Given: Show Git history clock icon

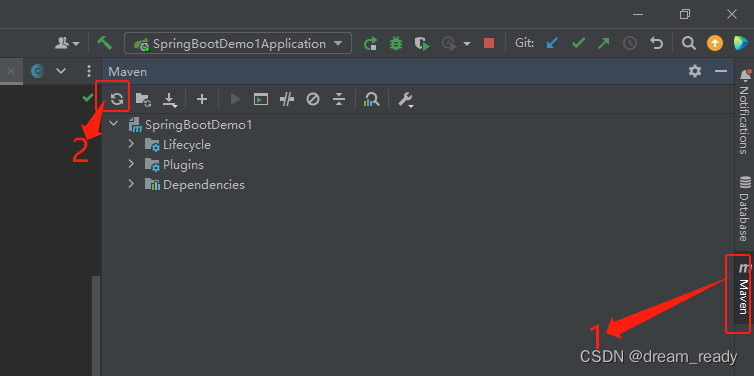Looking at the screenshot, I should (629, 44).
